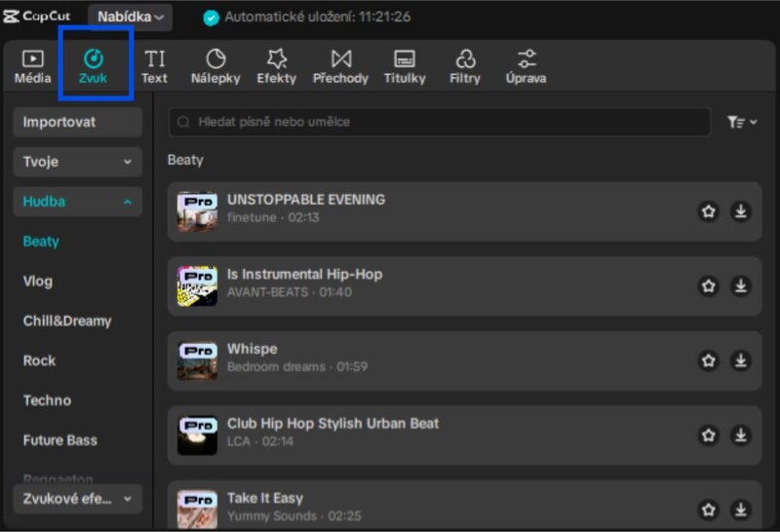This screenshot has height=532, width=780.
Task: Download the Is Instrumental Hip-Hop track
Action: pyautogui.click(x=741, y=285)
